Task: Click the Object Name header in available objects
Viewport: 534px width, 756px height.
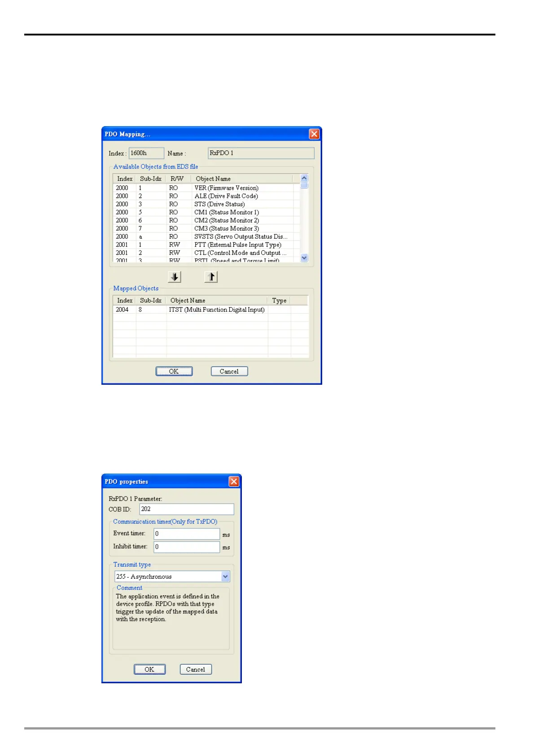Action: pos(242,178)
